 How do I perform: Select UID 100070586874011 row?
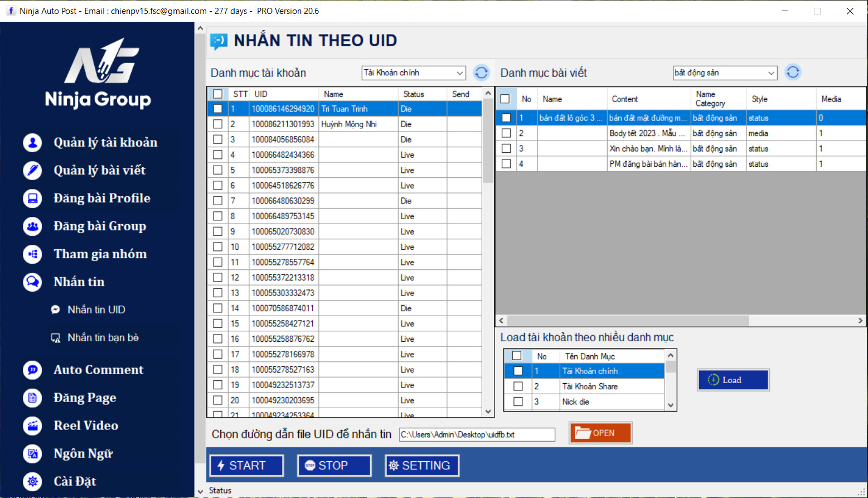345,308
